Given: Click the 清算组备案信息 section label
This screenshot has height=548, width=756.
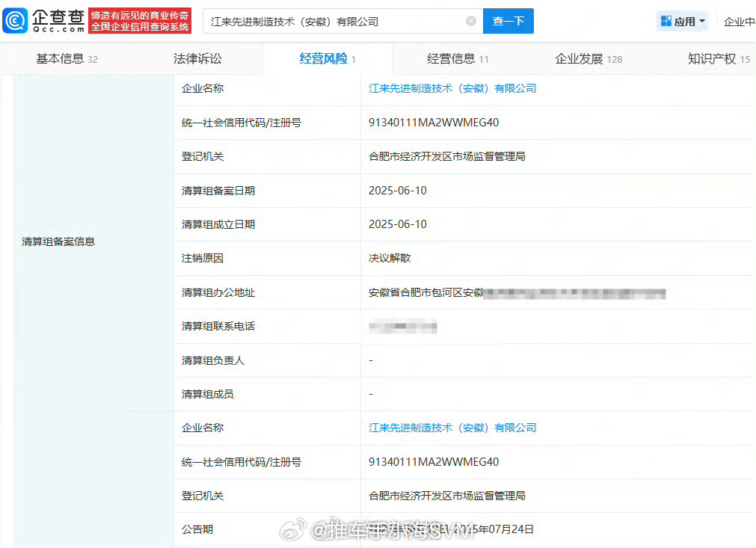Looking at the screenshot, I should click(58, 241).
